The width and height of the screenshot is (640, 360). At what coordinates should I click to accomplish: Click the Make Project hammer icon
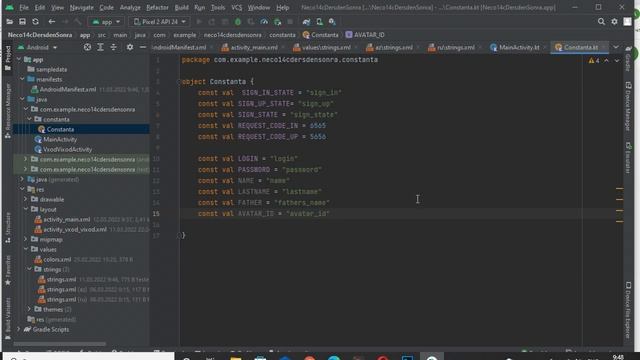pyautogui.click(x=78, y=22)
